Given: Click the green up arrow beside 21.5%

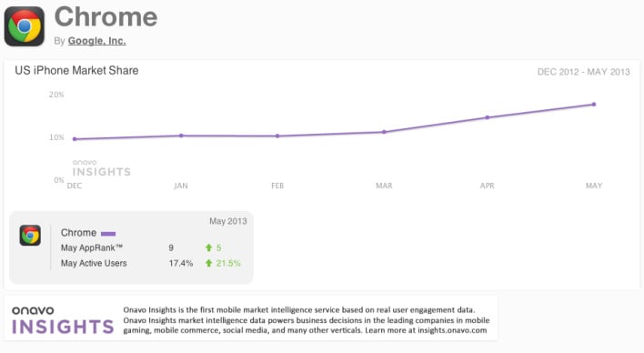Looking at the screenshot, I should 208,263.
